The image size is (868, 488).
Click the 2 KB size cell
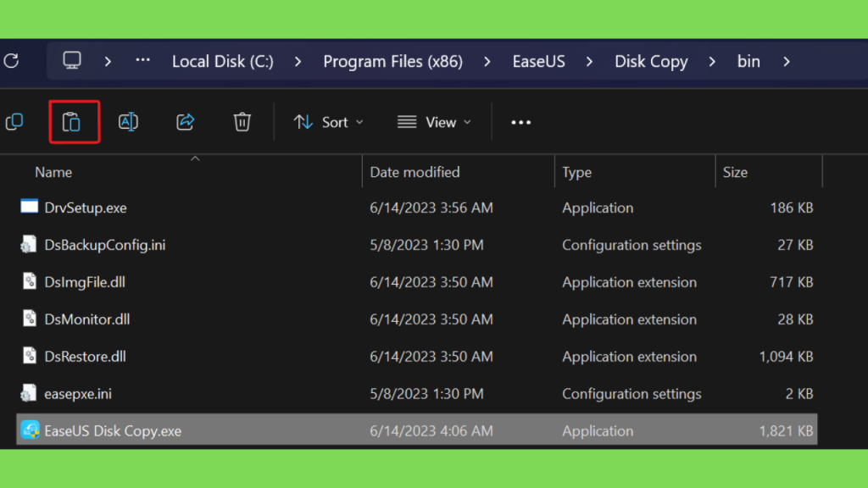[799, 393]
